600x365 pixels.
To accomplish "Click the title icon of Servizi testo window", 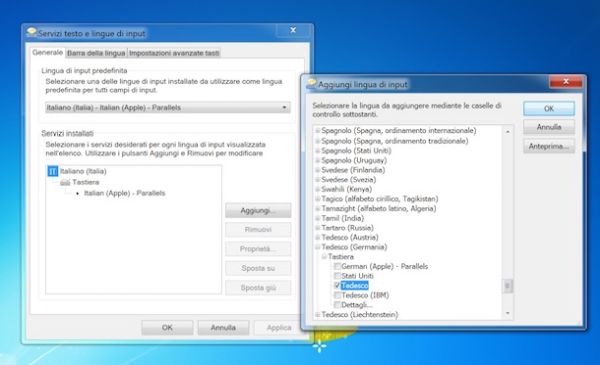I will (32, 32).
